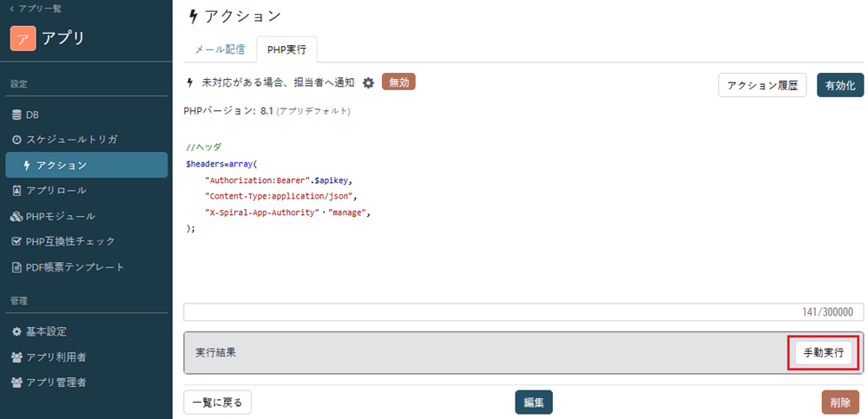Image resolution: width=868 pixels, height=419 pixels.
Task: Run action with 手動実行 button
Action: pos(823,353)
